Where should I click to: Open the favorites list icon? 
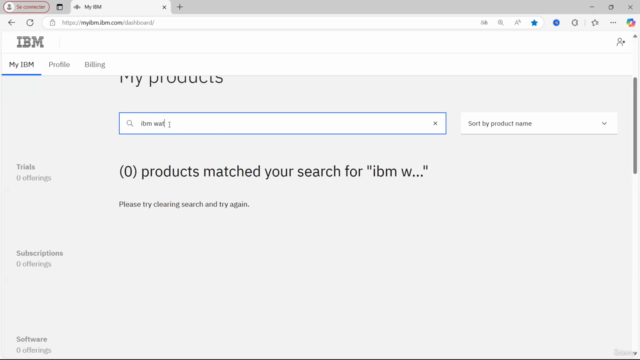click(595, 22)
